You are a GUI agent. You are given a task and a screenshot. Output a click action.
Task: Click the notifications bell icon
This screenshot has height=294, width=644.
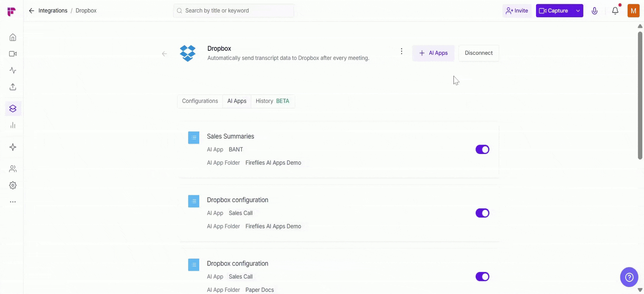[615, 11]
